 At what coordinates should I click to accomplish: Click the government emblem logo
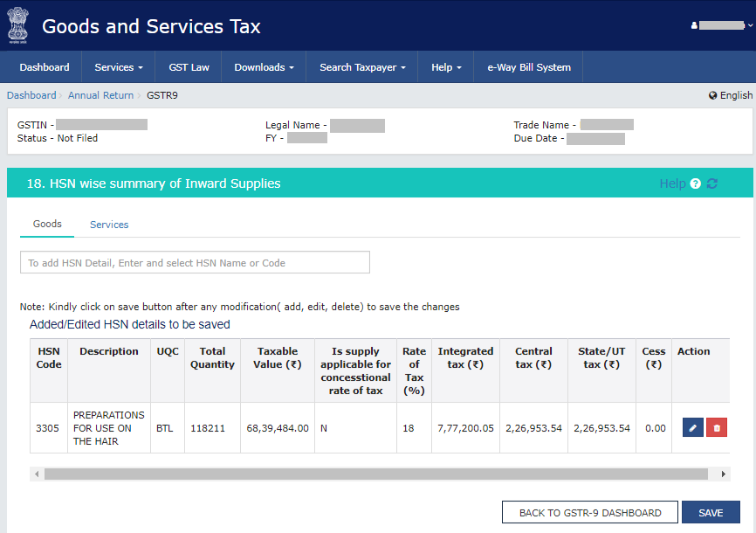(x=17, y=25)
